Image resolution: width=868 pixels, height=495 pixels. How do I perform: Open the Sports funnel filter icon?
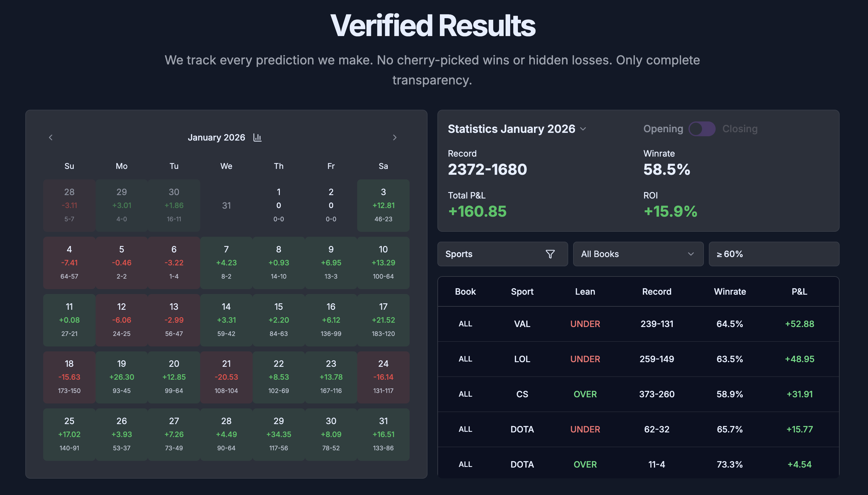click(550, 254)
